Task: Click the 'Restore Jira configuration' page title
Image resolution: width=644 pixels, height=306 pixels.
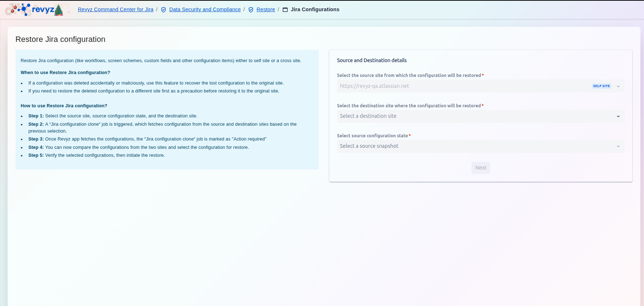Action: click(x=60, y=39)
